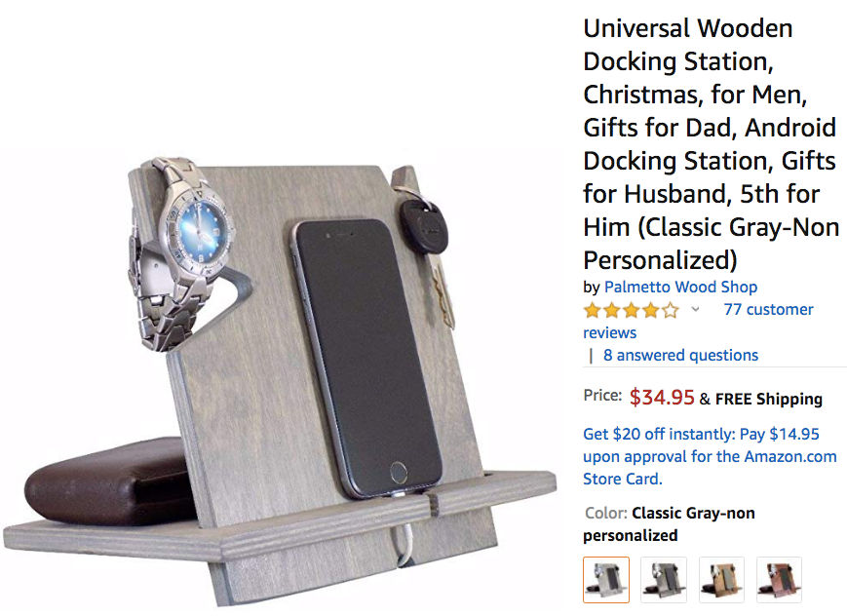Open the 77 customer reviews link

698,321
